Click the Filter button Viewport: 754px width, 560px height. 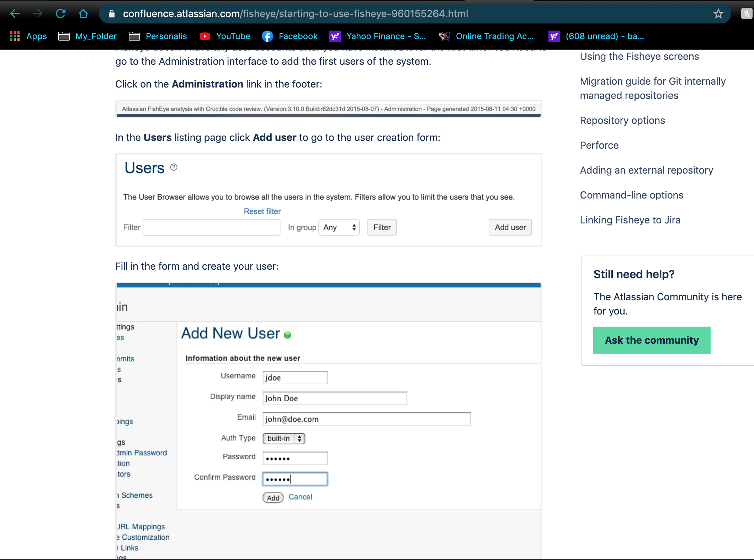tap(382, 227)
